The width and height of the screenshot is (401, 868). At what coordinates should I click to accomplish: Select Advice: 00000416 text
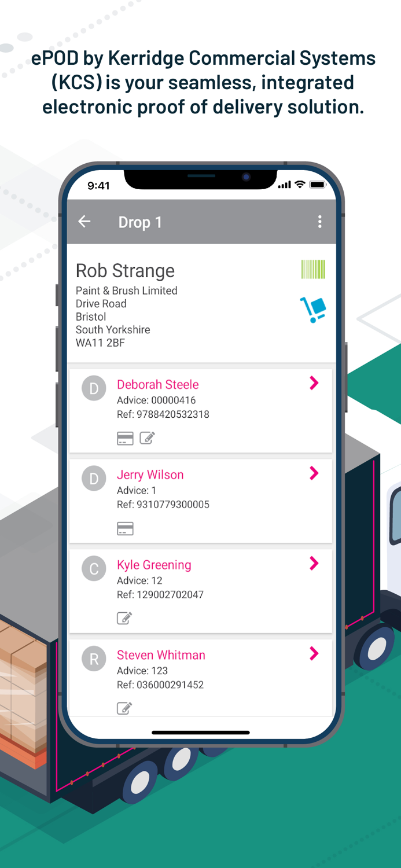coord(156,400)
